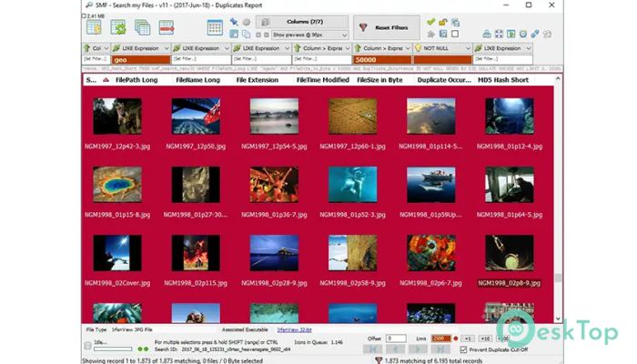Sort by FileTime Modified column header
The image size is (637, 364).
322,80
